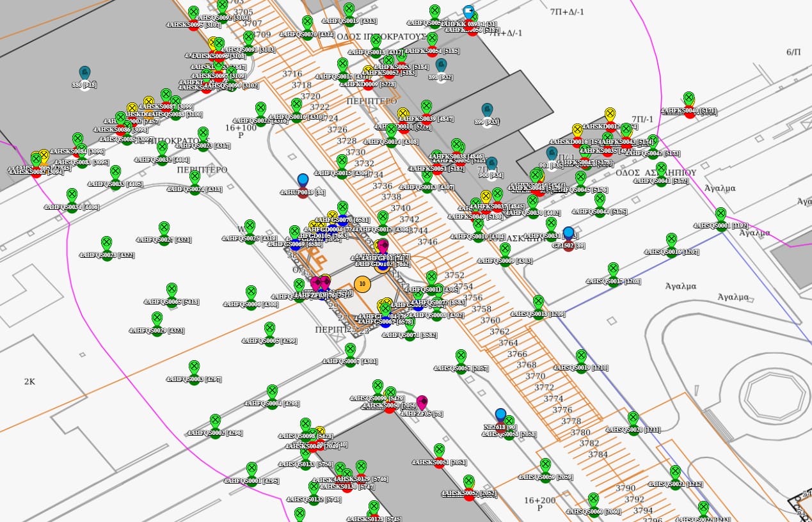Click the teal building marker labeled 880
This screenshot has width=812, height=522.
click(x=84, y=73)
